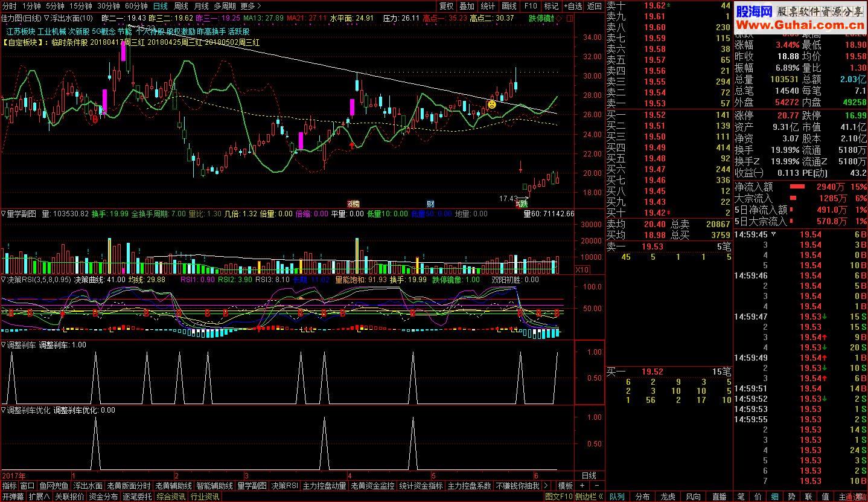
Task: Collapse the 侧边栏 sidebar
Action: (x=589, y=497)
